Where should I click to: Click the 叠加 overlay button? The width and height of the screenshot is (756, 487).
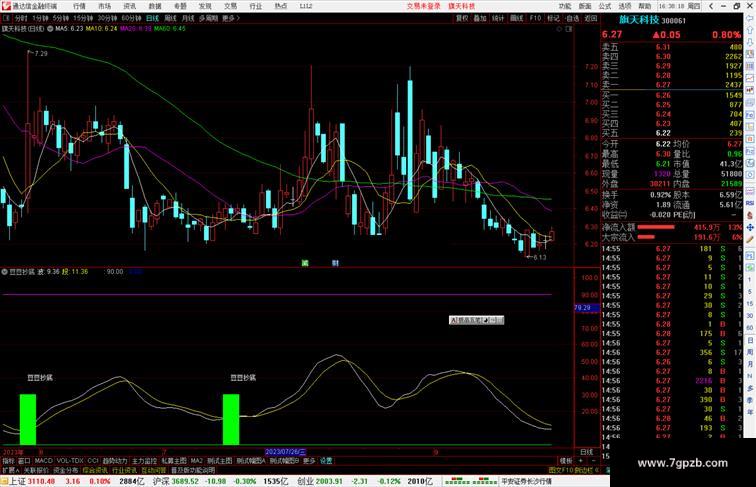point(480,18)
